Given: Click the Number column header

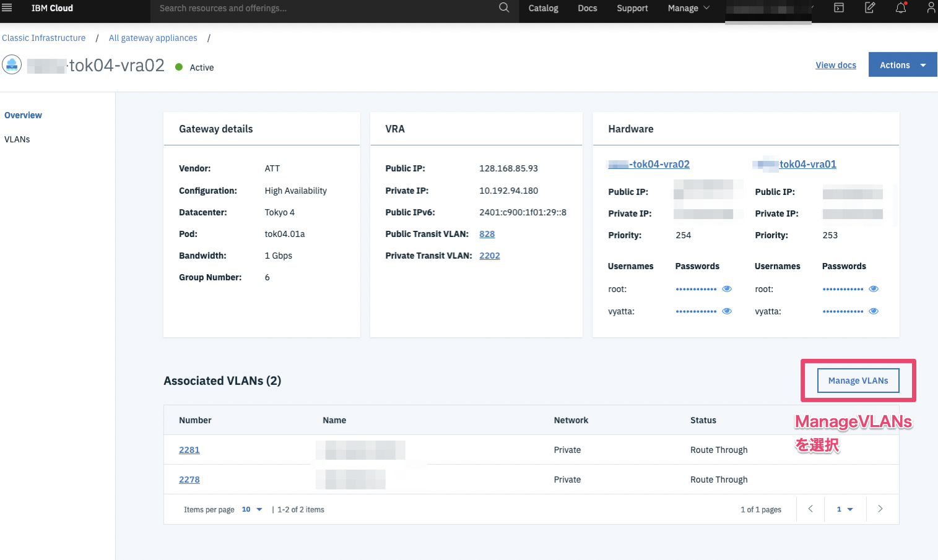Looking at the screenshot, I should coord(195,420).
